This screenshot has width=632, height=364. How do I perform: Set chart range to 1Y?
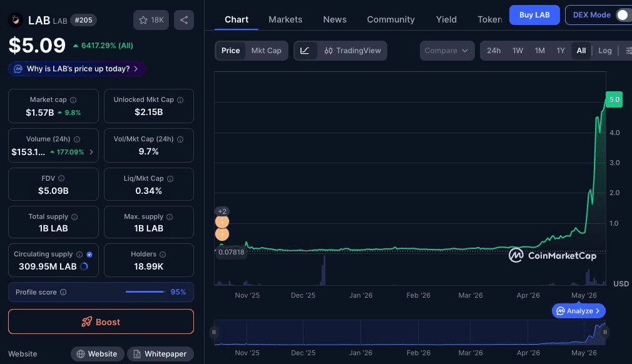pyautogui.click(x=561, y=51)
